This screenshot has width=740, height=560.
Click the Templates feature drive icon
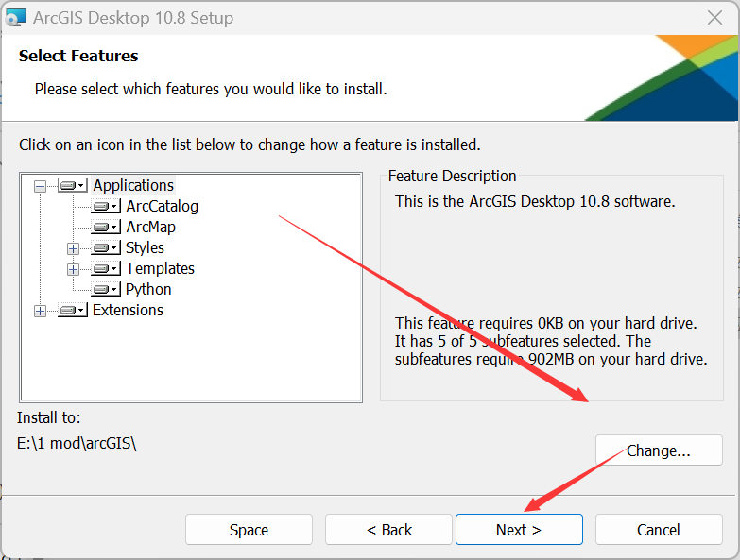pos(105,269)
